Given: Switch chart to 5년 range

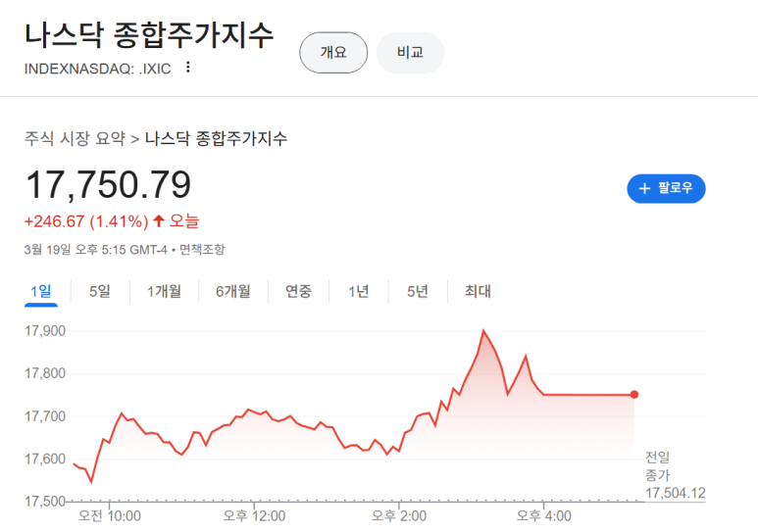Looking at the screenshot, I should coord(417,291).
